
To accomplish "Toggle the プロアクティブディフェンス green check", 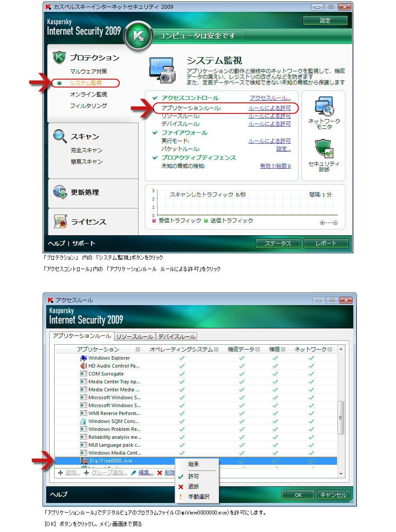I will pos(154,157).
